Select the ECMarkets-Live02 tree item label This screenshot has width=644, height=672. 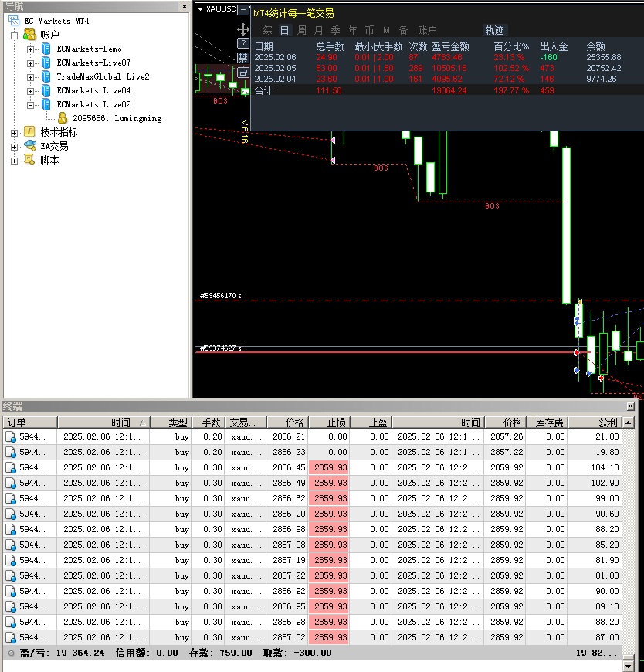(x=94, y=104)
